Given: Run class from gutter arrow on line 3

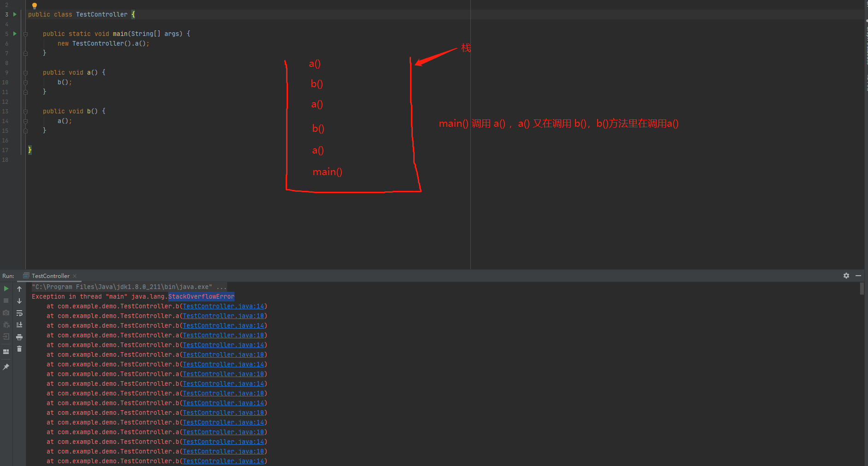Looking at the screenshot, I should click(x=15, y=14).
